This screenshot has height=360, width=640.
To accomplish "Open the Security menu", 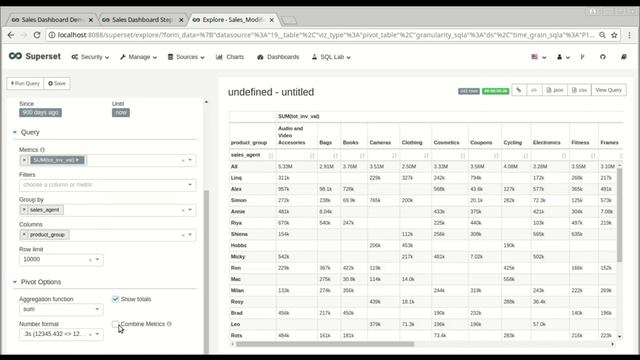I will 90,57.
